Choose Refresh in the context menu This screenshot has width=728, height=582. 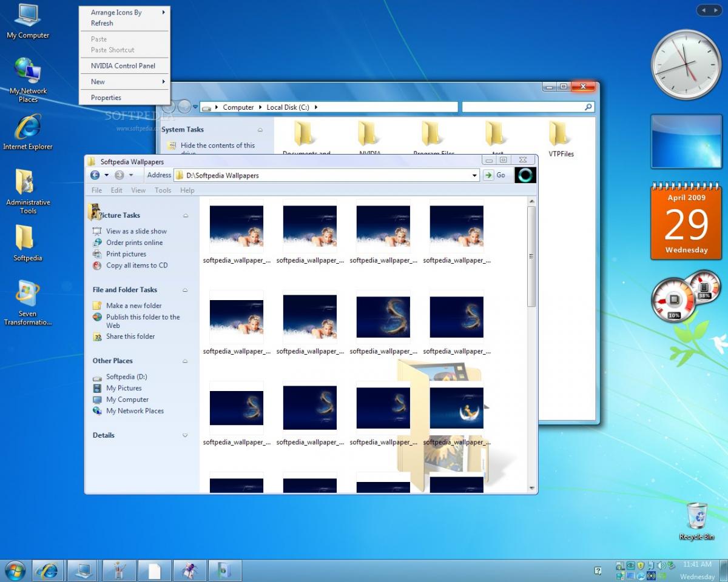tap(124, 23)
